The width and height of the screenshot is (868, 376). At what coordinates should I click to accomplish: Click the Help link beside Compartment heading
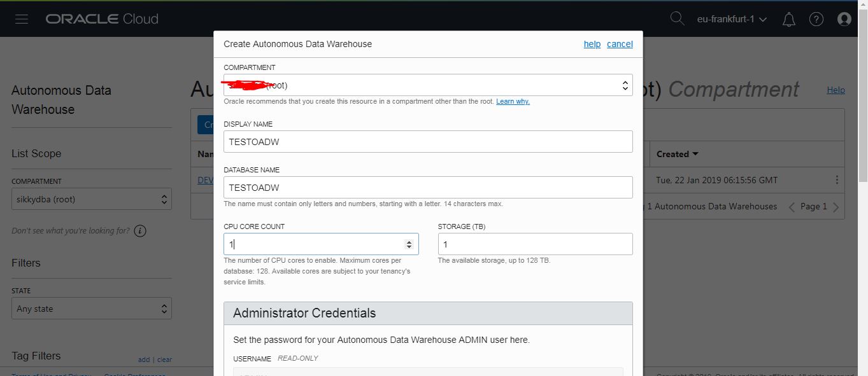[836, 90]
